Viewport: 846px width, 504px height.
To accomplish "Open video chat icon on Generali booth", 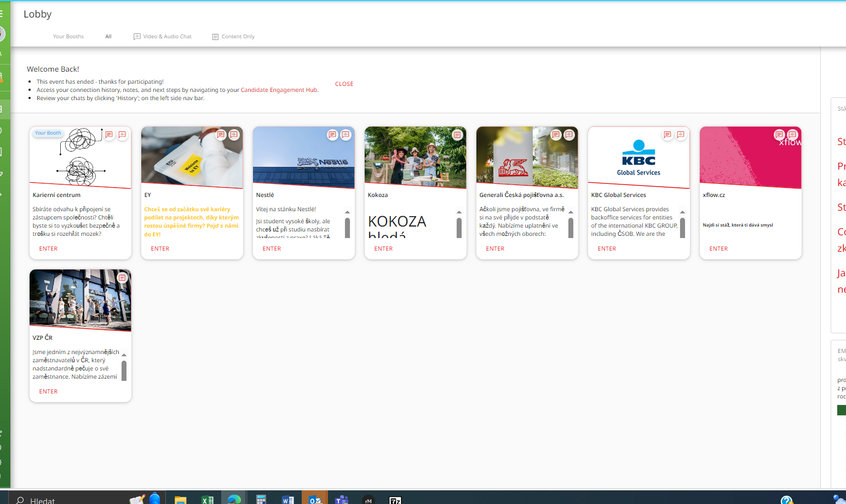I will pos(569,135).
